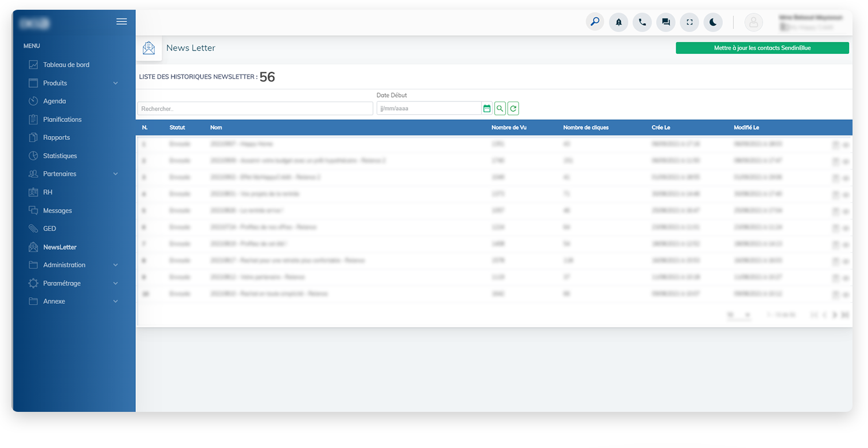Click the green refresh reset button
The image size is (868, 448).
(x=513, y=108)
